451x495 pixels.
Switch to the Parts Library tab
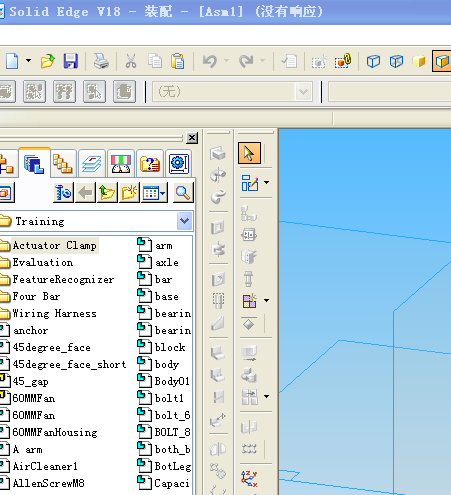point(34,164)
